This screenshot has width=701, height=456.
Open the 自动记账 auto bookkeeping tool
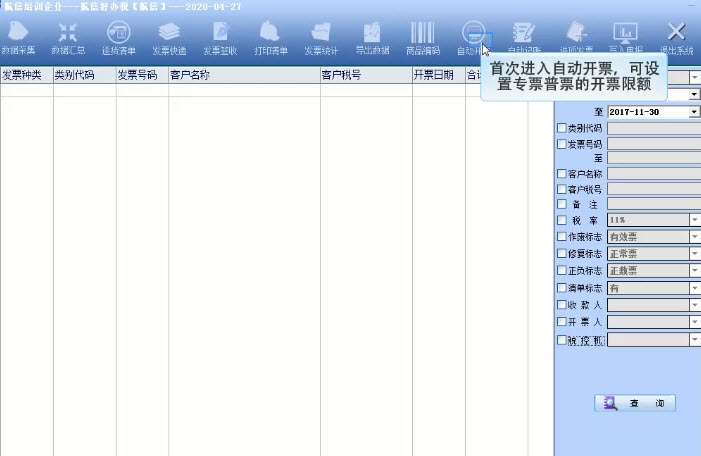524,38
